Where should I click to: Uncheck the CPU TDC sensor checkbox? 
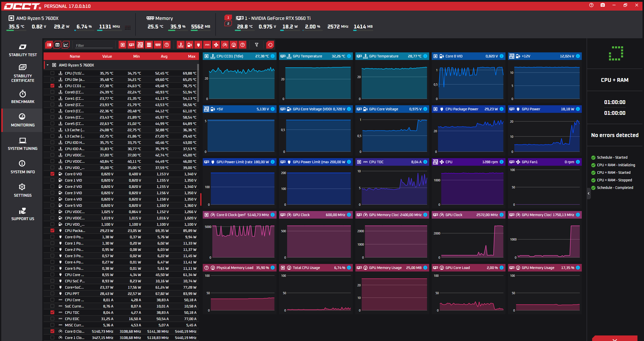[x=52, y=312]
